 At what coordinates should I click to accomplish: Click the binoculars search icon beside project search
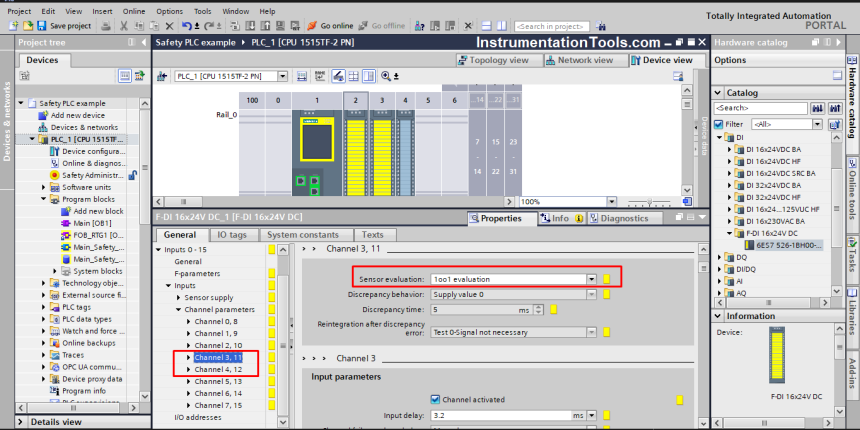(601, 26)
